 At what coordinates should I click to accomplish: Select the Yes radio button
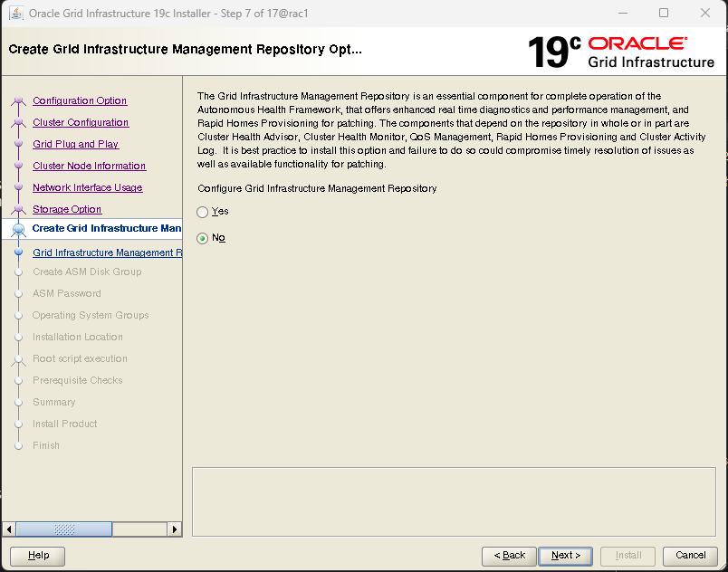pyautogui.click(x=203, y=212)
